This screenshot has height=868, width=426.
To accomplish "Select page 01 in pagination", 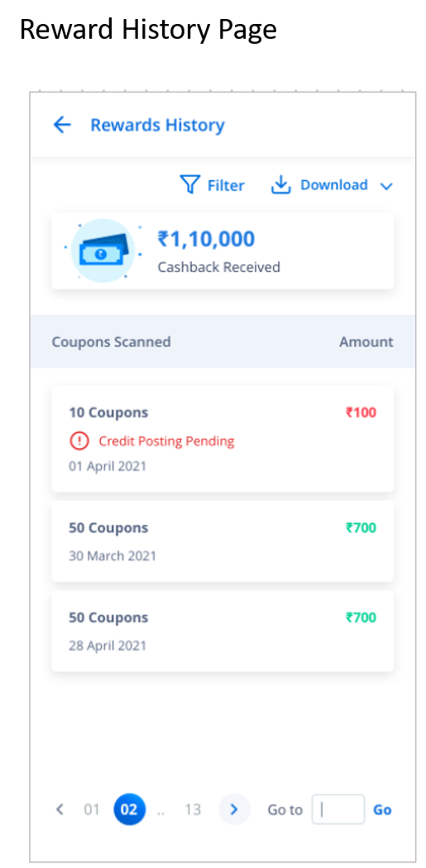I will tap(91, 809).
